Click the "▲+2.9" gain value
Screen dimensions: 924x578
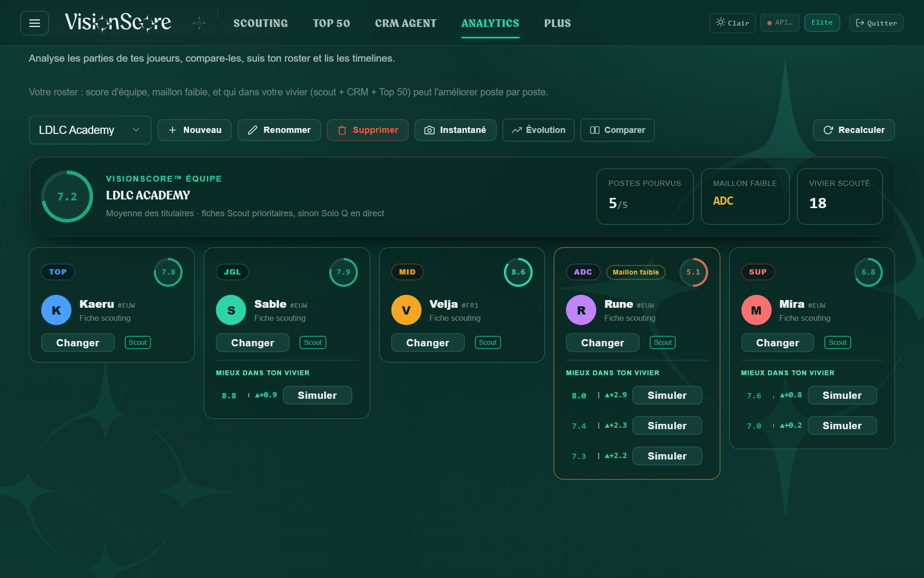tap(616, 395)
